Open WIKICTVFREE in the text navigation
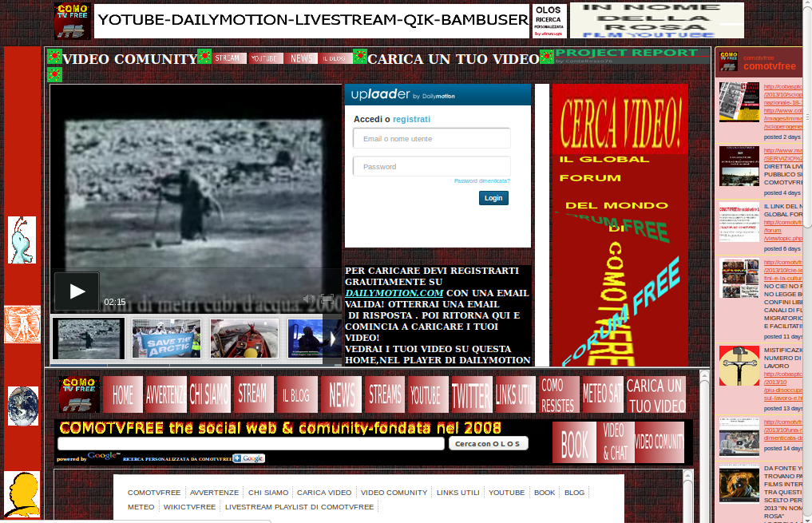 [x=189, y=507]
